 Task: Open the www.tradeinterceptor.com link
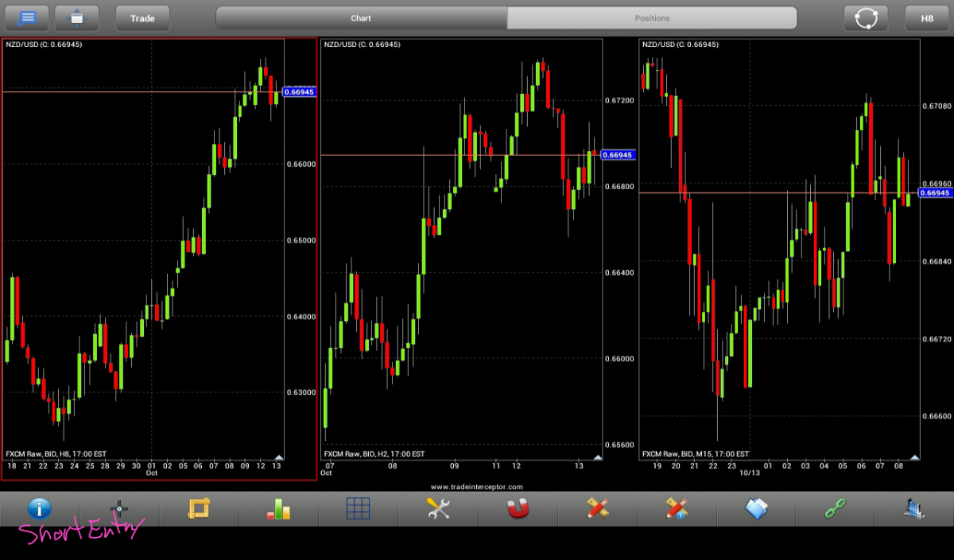pos(477,487)
